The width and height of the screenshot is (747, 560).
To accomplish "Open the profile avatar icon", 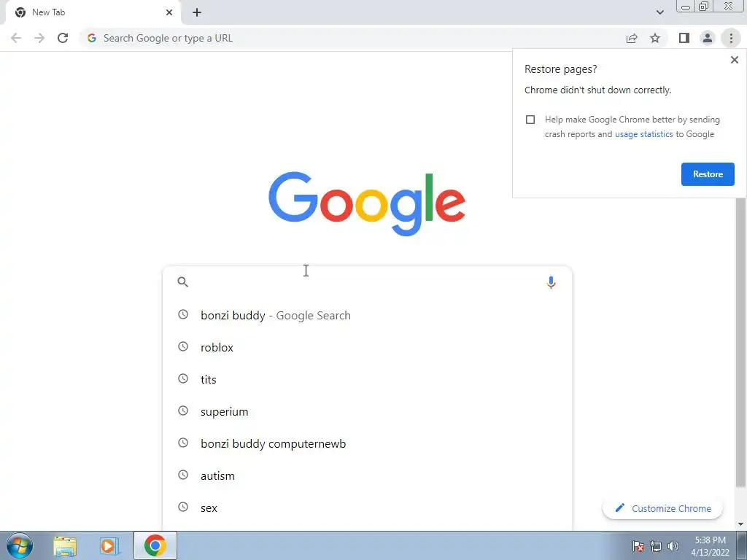I will pyautogui.click(x=708, y=38).
